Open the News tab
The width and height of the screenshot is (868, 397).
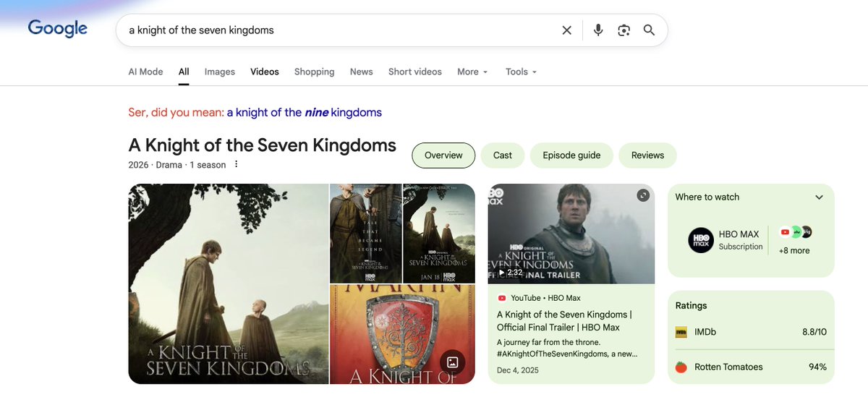coord(361,72)
